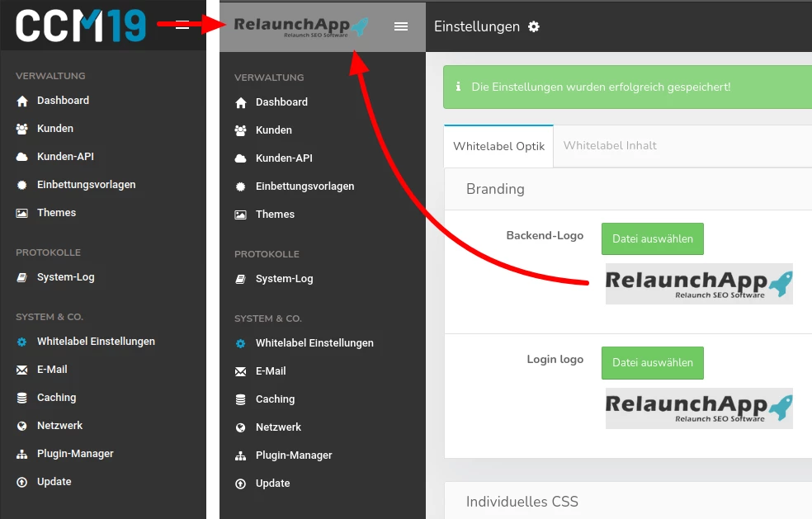Select the Whitelabel Optik tab
The width and height of the screenshot is (812, 519).
[498, 147]
